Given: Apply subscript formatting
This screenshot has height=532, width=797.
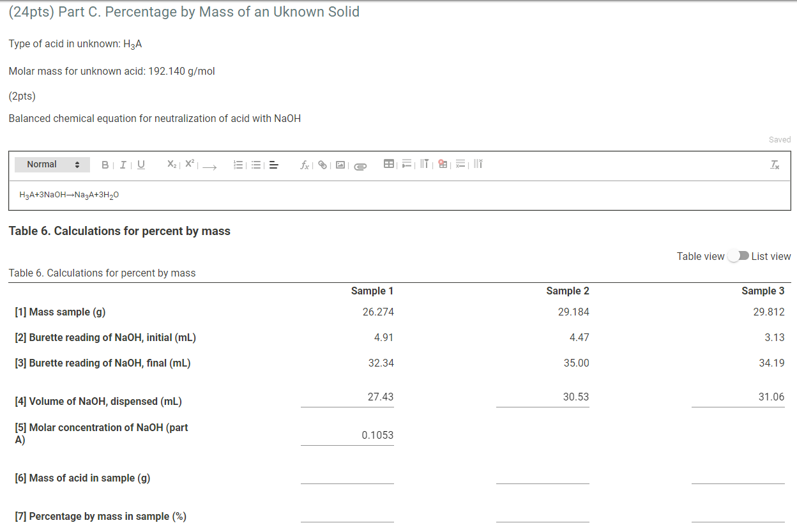Looking at the screenshot, I should tap(171, 165).
